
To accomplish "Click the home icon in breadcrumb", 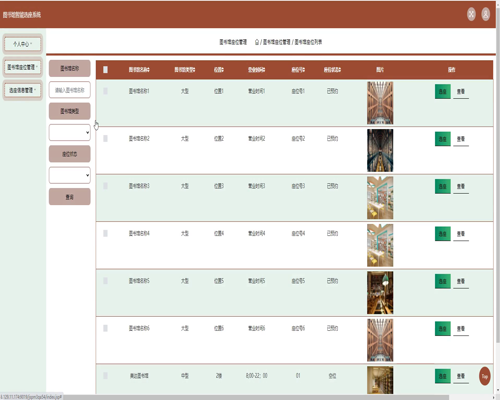I will (x=257, y=42).
